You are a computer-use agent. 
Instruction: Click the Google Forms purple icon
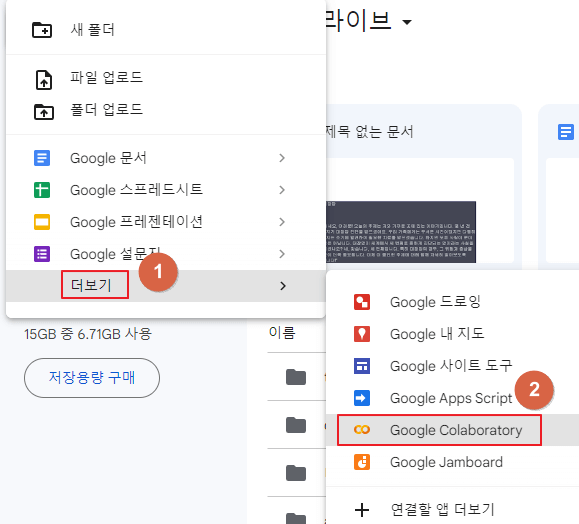tap(42, 254)
